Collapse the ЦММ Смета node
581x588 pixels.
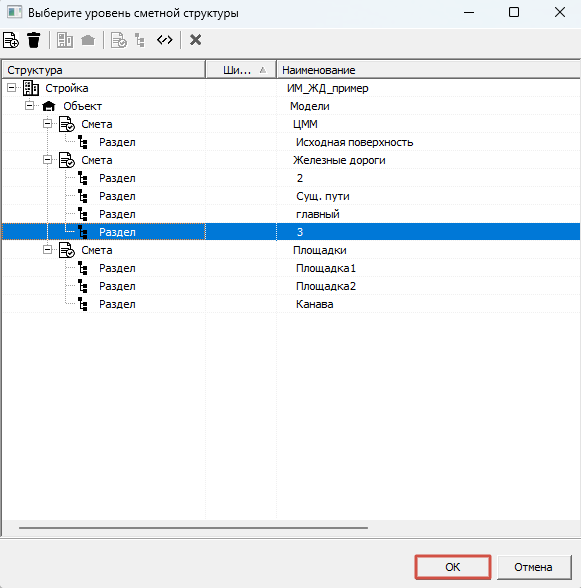point(47,124)
